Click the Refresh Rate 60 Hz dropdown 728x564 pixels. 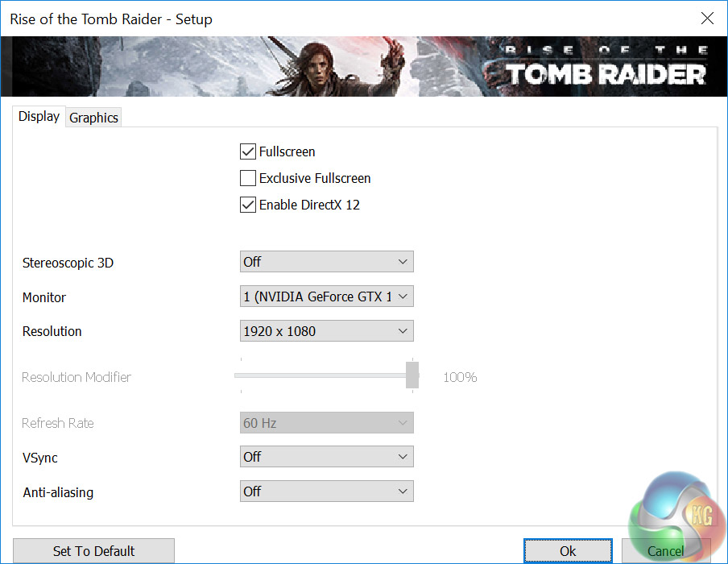326,423
